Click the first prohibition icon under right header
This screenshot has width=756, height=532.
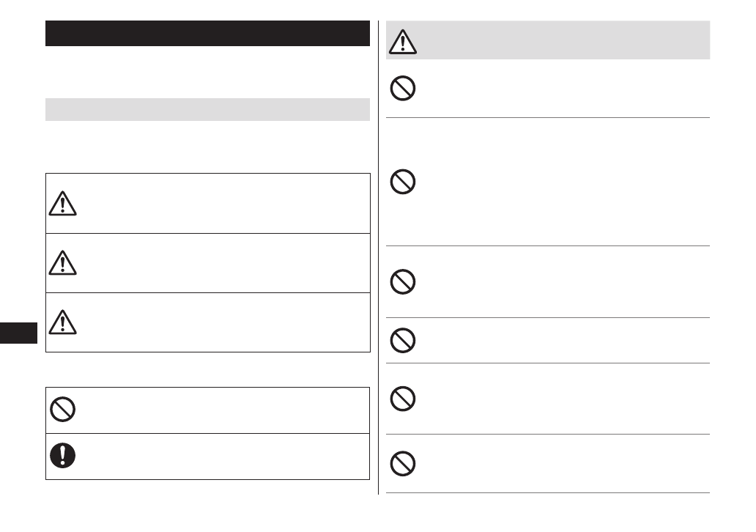[403, 89]
